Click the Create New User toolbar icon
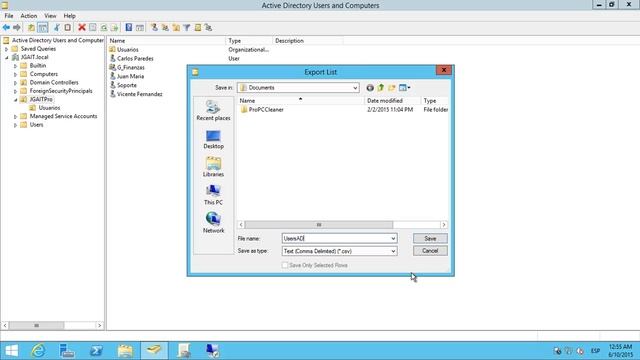 154,27
